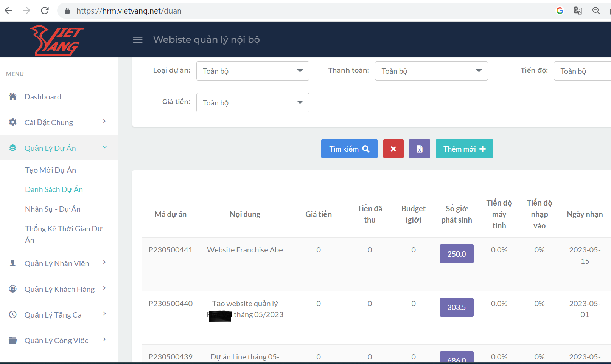The height and width of the screenshot is (364, 611).
Task: Click the Thêm mới add button
Action: 464,149
